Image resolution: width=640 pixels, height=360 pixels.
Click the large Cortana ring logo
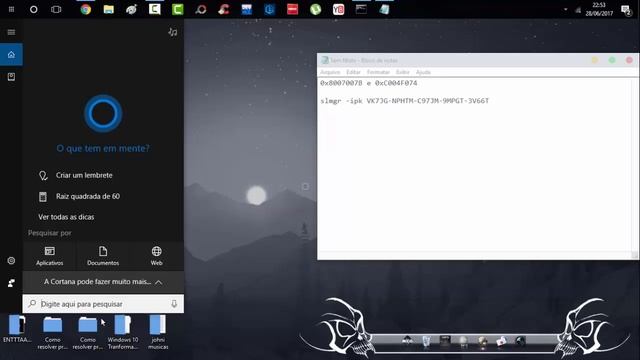pos(103,113)
